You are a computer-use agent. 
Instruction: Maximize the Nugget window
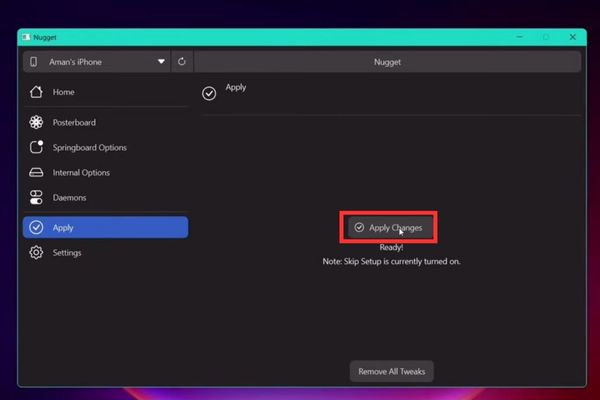tap(545, 36)
